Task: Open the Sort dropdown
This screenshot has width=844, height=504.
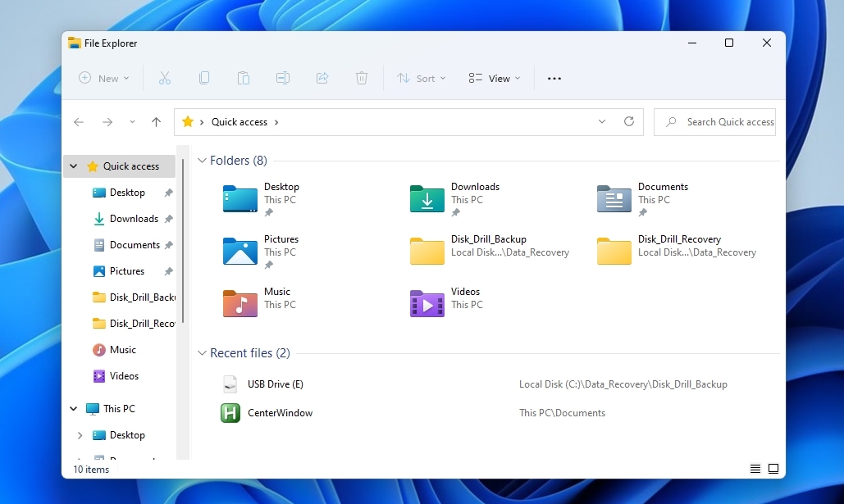Action: click(421, 78)
